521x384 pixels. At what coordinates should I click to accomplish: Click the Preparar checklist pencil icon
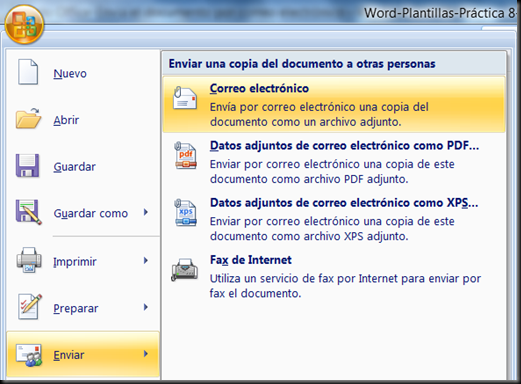pyautogui.click(x=30, y=307)
